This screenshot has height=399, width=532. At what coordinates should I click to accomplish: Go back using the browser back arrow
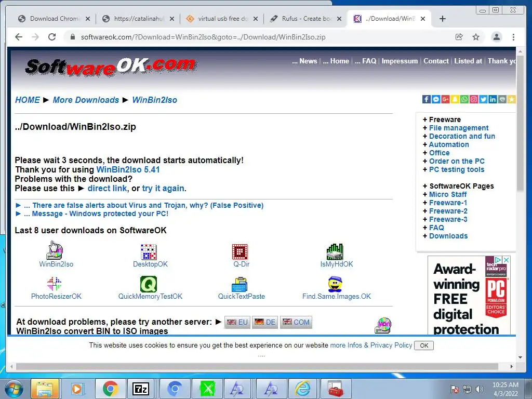click(19, 37)
